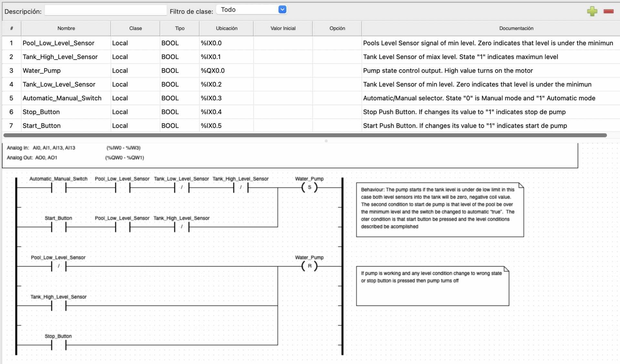Select the pump behaviour comment box

pyautogui.click(x=440, y=210)
